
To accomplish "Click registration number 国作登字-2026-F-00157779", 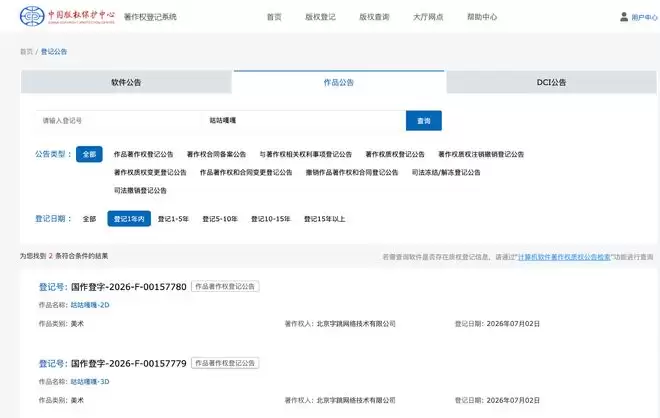I will tap(129, 363).
